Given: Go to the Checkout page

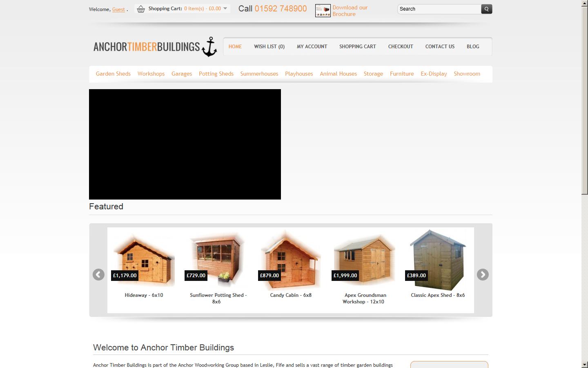Looking at the screenshot, I should [x=400, y=47].
